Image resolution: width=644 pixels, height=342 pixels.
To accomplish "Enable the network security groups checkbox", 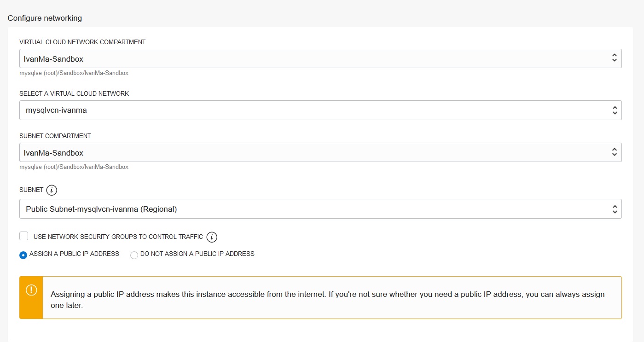I will tap(24, 236).
